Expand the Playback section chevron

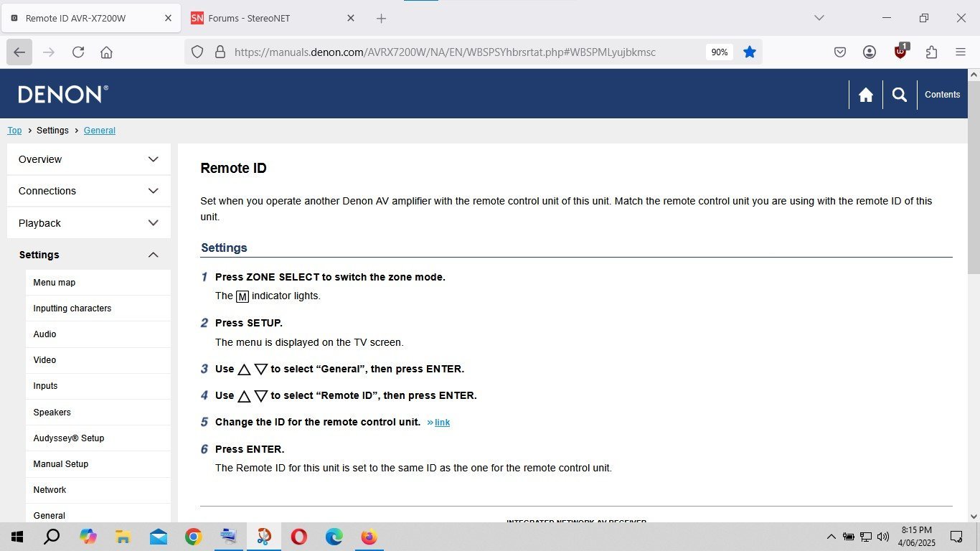(x=153, y=223)
